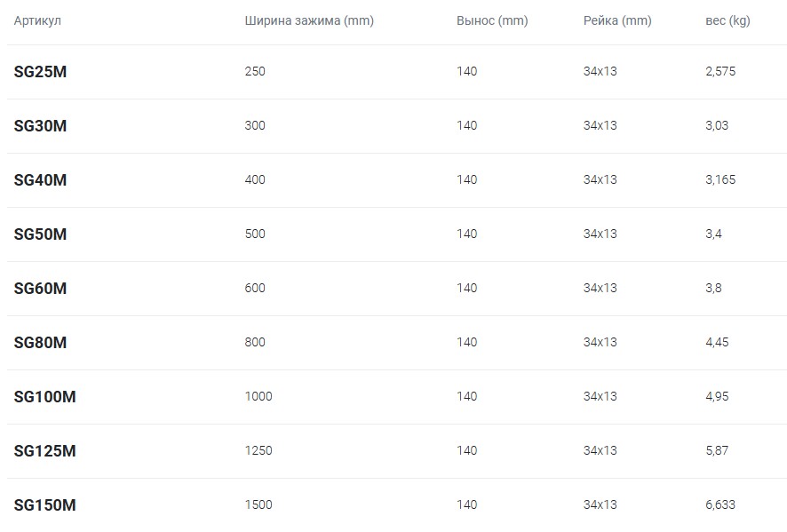Select the SG125M article label
Image resolution: width=787 pixels, height=532 pixels.
coord(44,451)
